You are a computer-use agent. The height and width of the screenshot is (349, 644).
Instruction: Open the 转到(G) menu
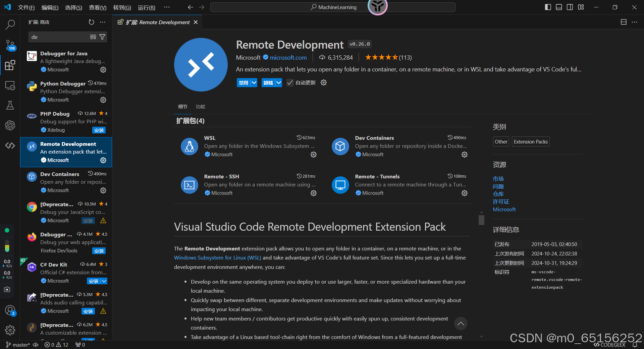(x=122, y=7)
